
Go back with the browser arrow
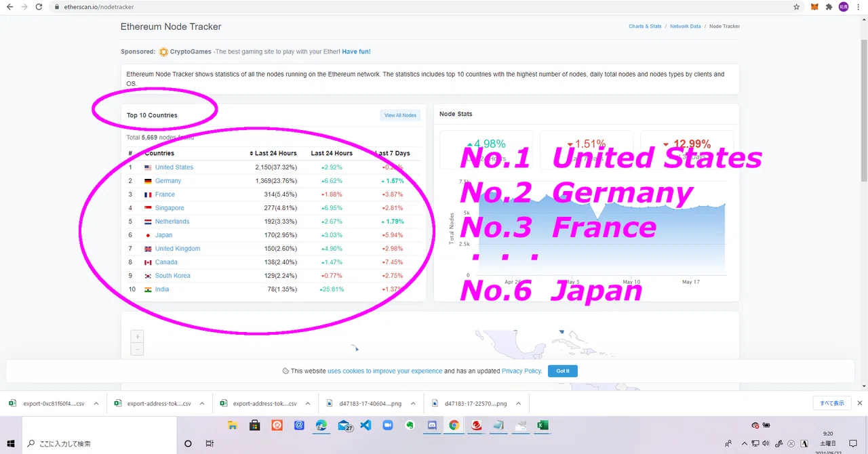point(9,7)
